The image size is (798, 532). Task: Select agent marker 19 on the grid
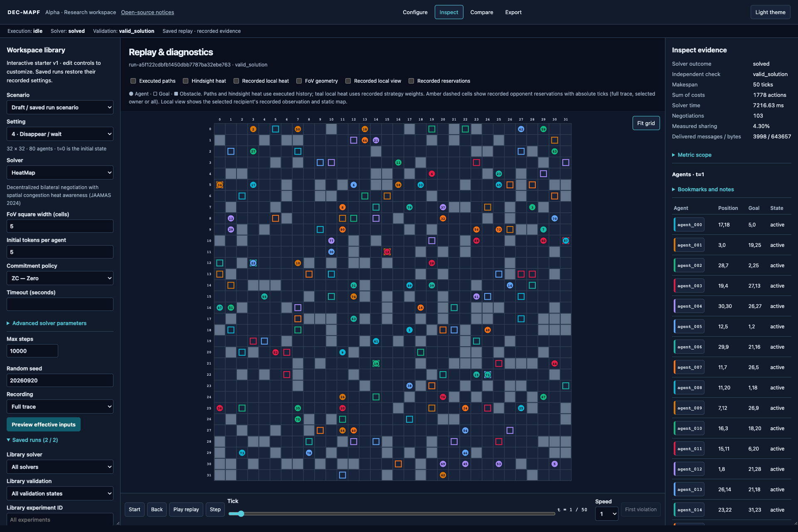click(376, 363)
